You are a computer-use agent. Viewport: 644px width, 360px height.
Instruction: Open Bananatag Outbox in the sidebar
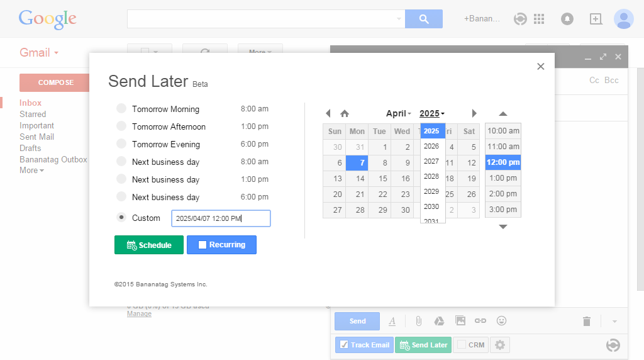53,159
